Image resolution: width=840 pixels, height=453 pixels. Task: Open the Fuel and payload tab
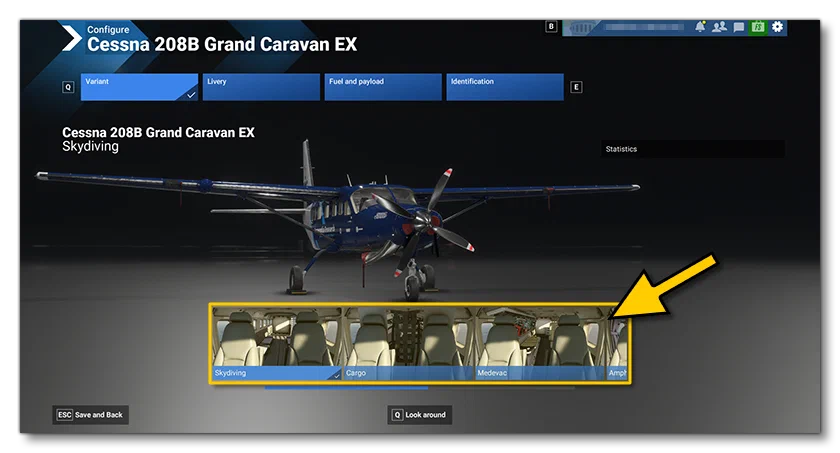click(383, 87)
